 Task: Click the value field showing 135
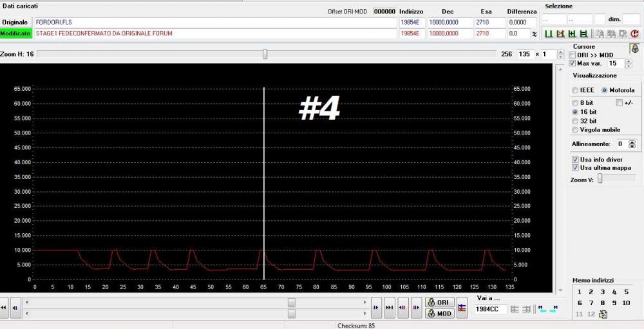tap(525, 54)
